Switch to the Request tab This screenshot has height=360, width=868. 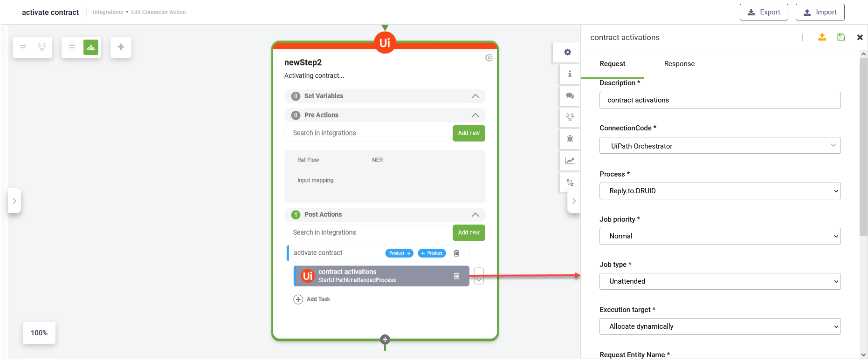(x=612, y=64)
